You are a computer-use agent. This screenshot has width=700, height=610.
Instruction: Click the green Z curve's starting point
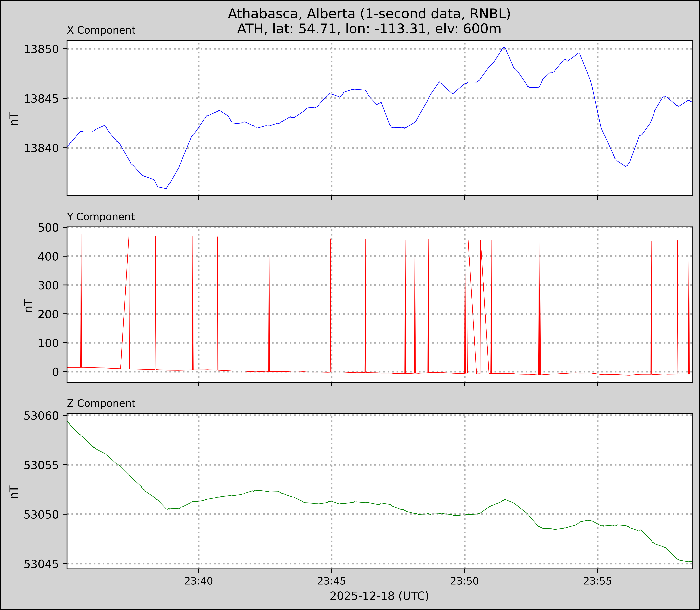(67, 421)
